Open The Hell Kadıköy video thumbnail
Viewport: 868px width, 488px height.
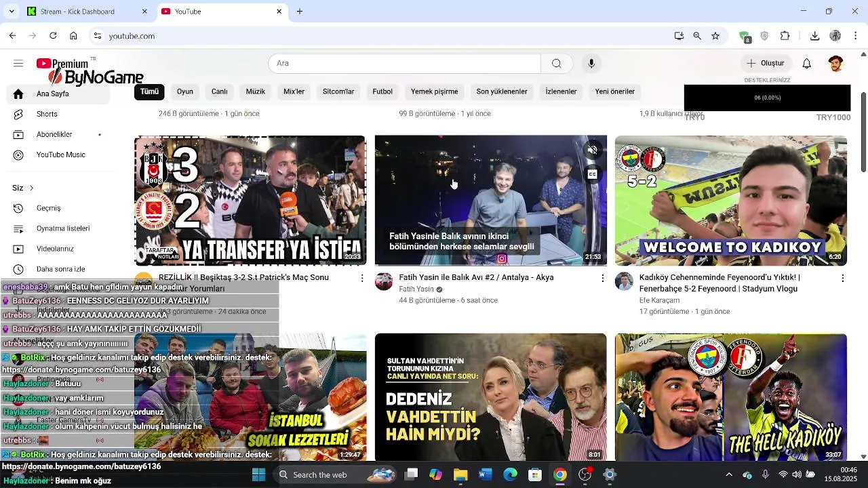[731, 397]
